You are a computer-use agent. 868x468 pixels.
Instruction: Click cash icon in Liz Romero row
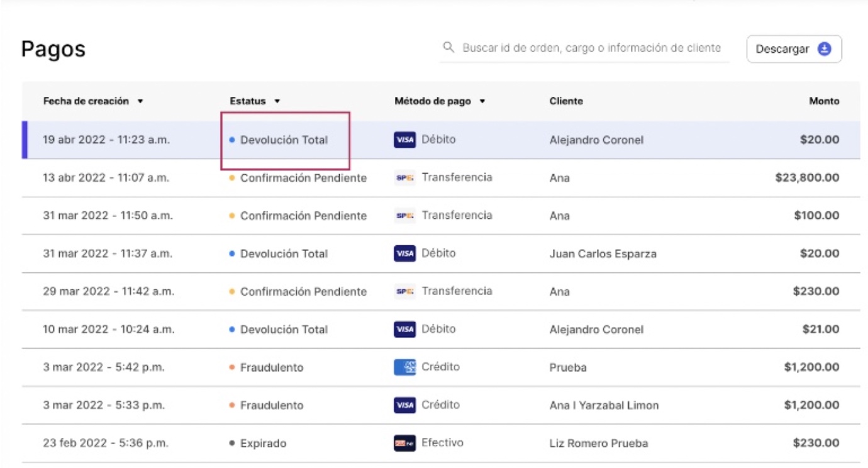404,443
